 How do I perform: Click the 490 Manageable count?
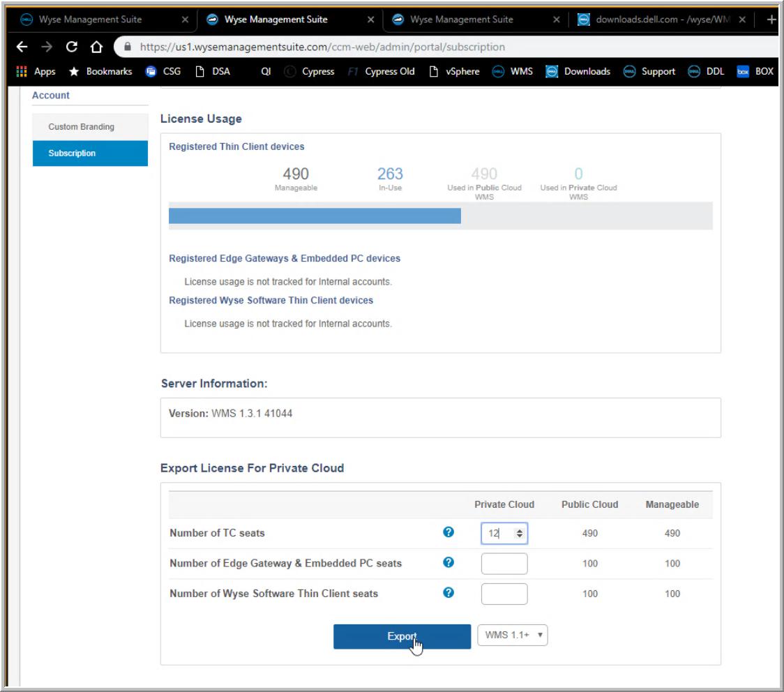(x=296, y=174)
